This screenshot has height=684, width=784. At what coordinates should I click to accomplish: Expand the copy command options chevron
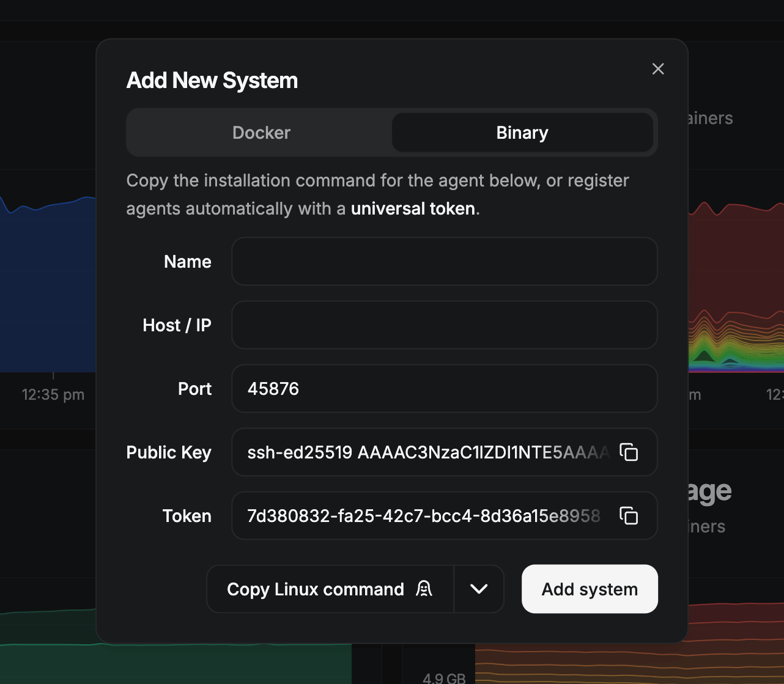[479, 589]
